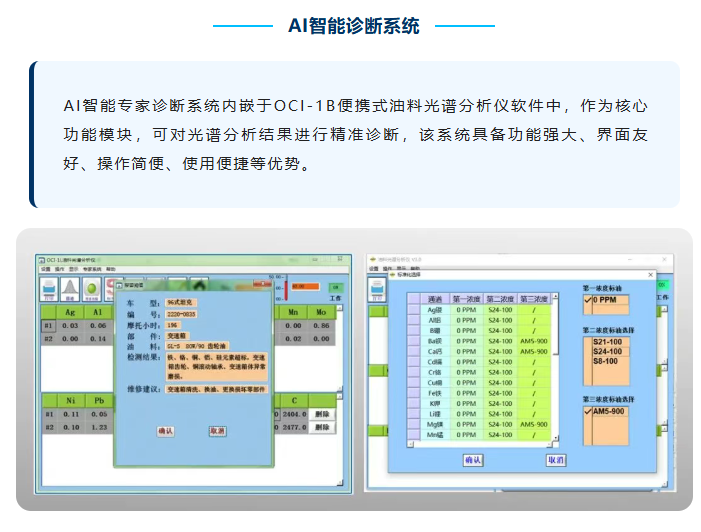
Task: Click the red thermometer gauge in left window
Action: [286, 288]
